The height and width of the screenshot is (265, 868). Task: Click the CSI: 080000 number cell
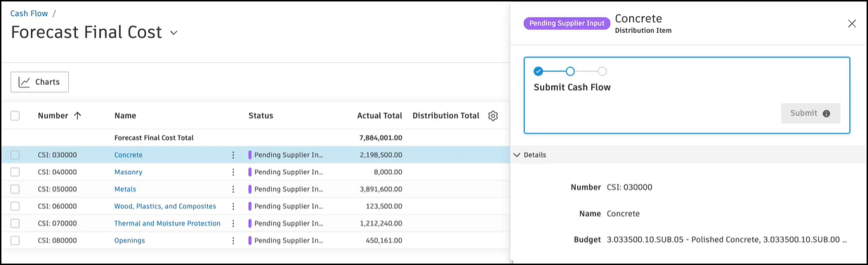(58, 240)
